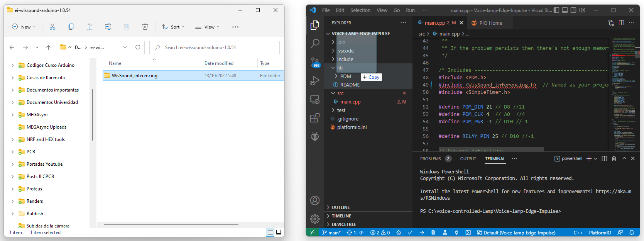The image size is (644, 241).
Task: Click the trash icon to kill terminal
Action: click(x=614, y=159)
